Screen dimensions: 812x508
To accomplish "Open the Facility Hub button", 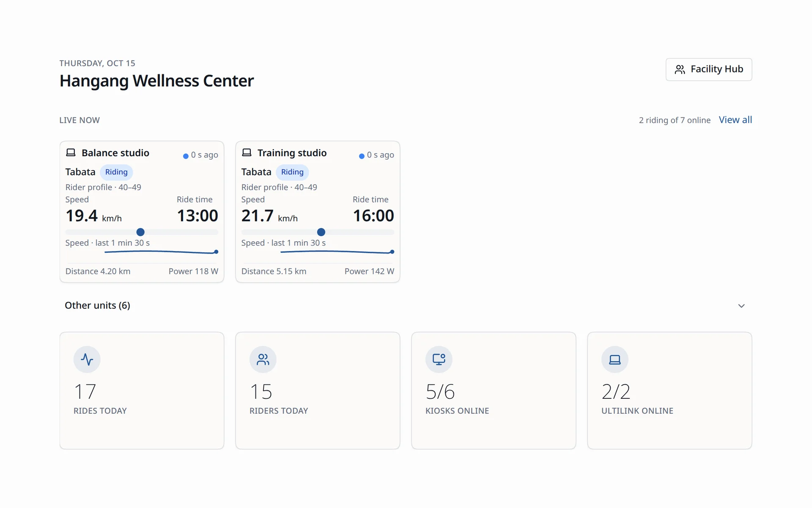I will pos(709,69).
